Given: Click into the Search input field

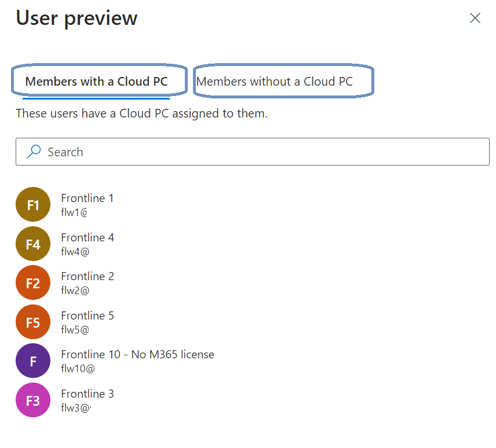Looking at the screenshot, I should pos(261,152).
